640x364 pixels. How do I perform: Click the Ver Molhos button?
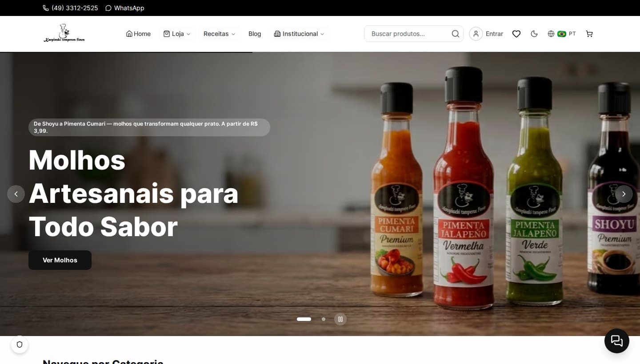click(60, 260)
